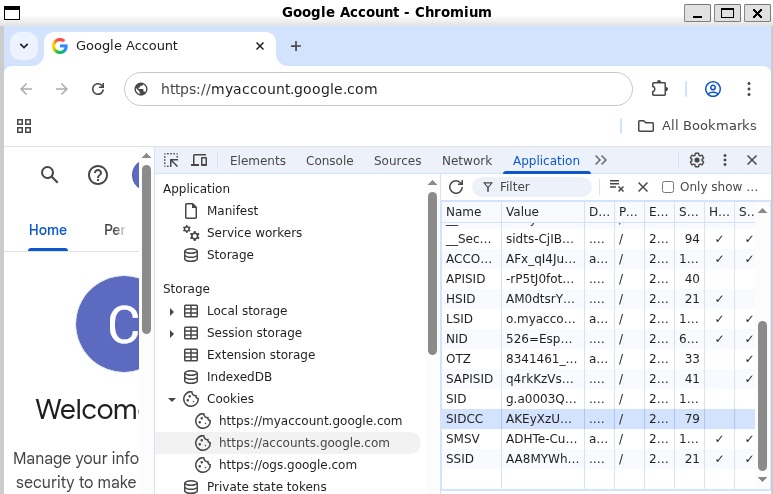
Task: Open DevTools three-dot customize menu
Action: point(725,160)
